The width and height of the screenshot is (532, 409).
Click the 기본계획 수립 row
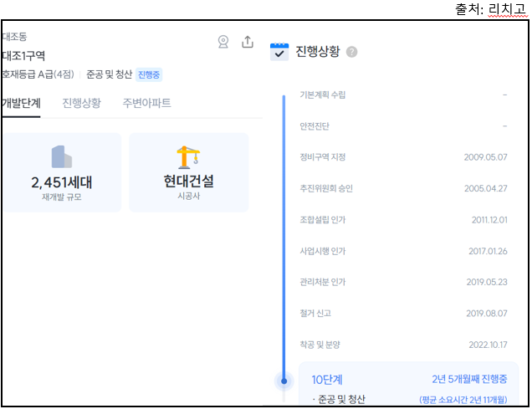coord(403,95)
